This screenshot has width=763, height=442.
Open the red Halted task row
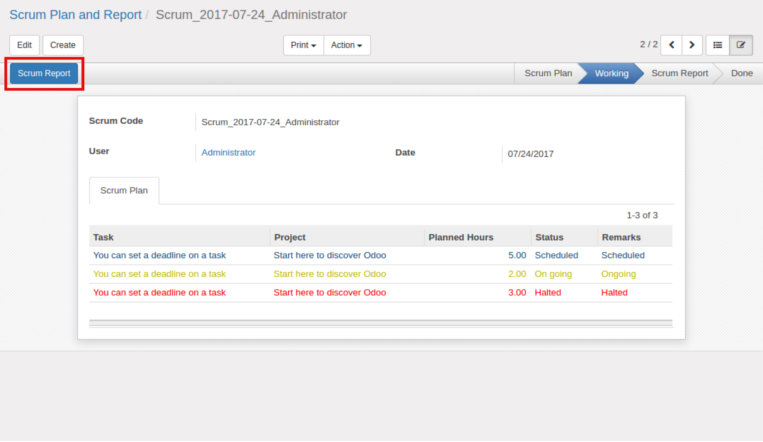click(x=381, y=293)
